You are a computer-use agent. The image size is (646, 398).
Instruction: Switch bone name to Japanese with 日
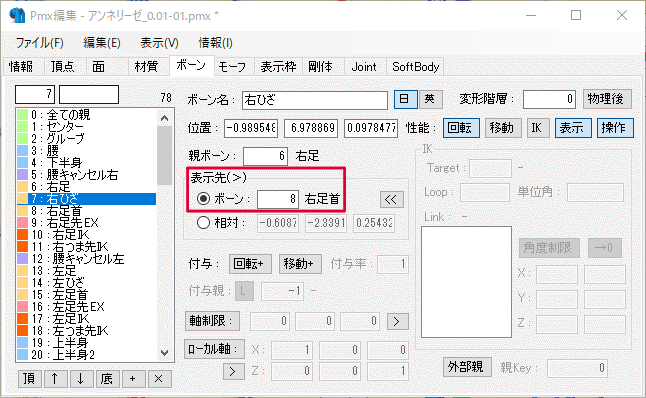[x=405, y=99]
